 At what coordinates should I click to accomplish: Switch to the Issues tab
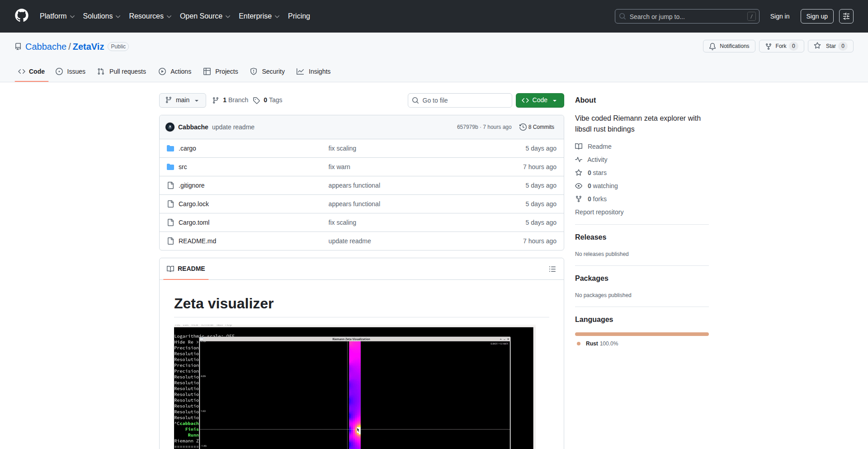pos(71,71)
